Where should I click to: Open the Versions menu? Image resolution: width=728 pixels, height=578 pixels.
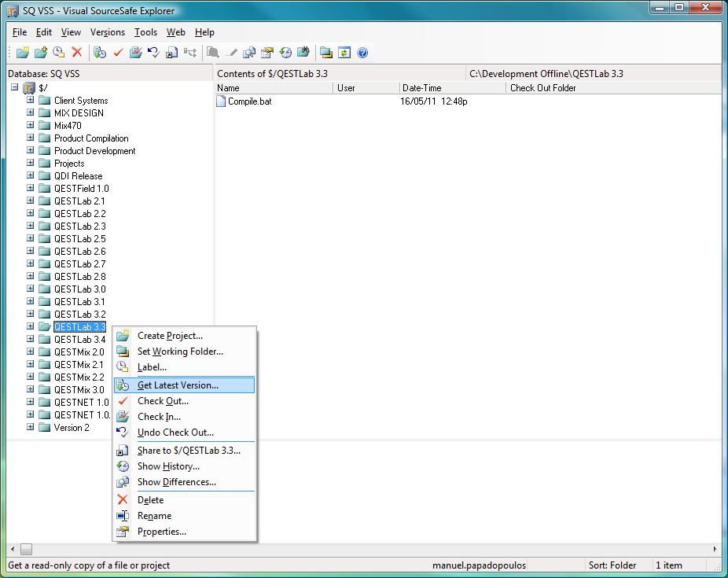(108, 32)
